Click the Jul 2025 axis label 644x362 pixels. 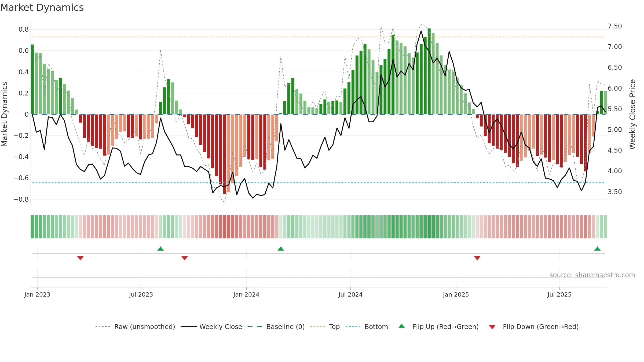point(559,294)
